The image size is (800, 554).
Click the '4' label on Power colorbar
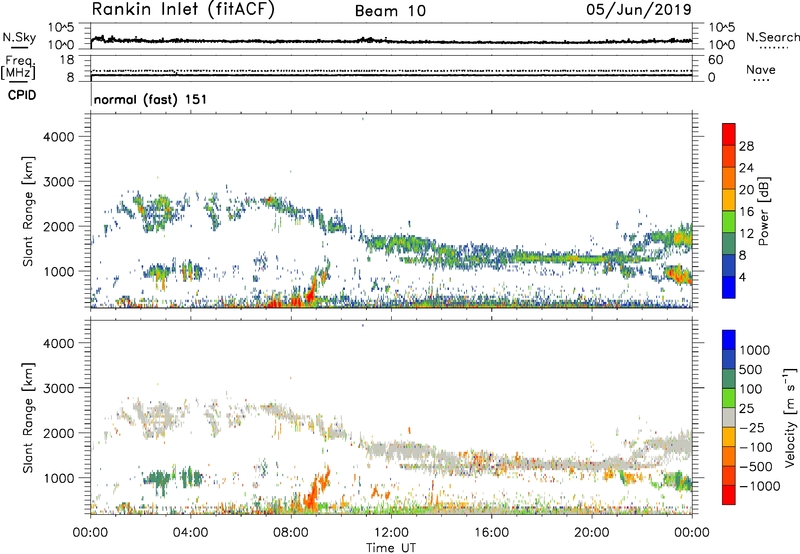coord(743,278)
